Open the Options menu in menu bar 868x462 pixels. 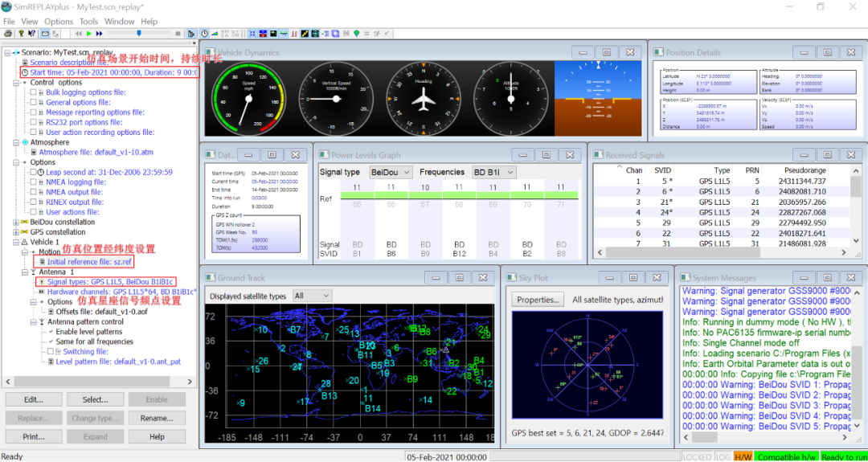(59, 22)
